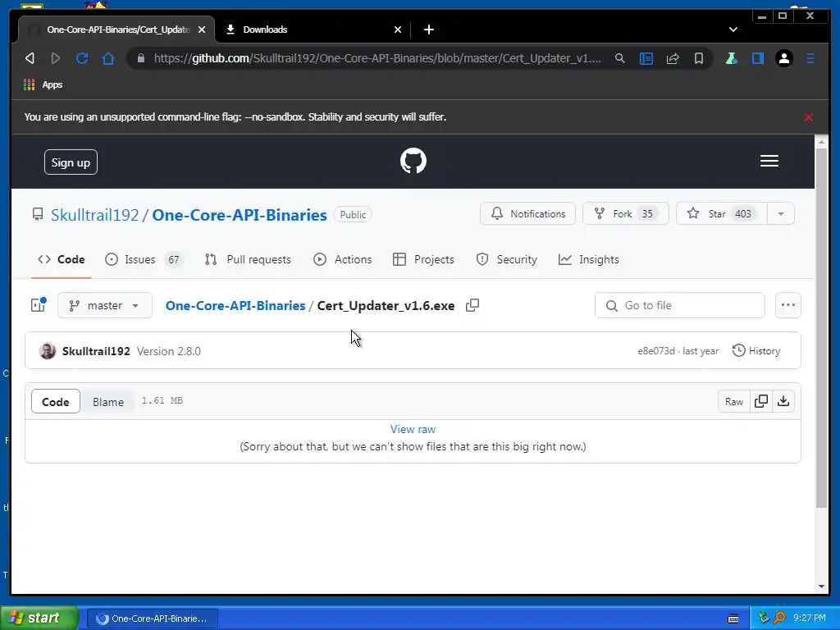Click Skulltrail192 commit author avatar
The height and width of the screenshot is (630, 840).
tap(47, 351)
